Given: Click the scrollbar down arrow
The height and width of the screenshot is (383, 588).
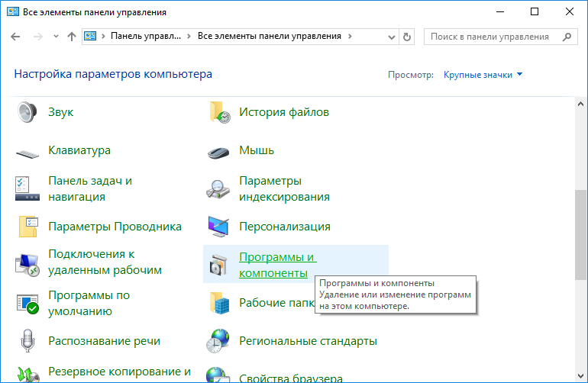Looking at the screenshot, I should (x=580, y=376).
